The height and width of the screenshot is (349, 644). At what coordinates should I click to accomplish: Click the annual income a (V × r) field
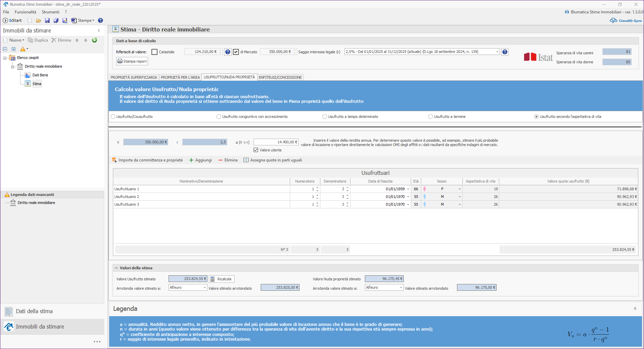pyautogui.click(x=276, y=142)
